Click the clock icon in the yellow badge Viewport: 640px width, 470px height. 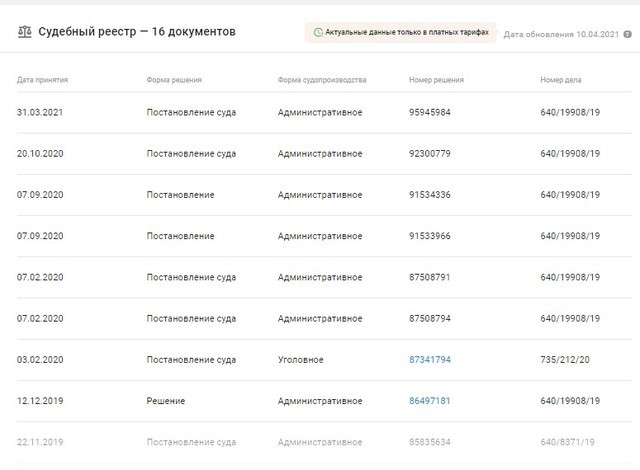(318, 33)
